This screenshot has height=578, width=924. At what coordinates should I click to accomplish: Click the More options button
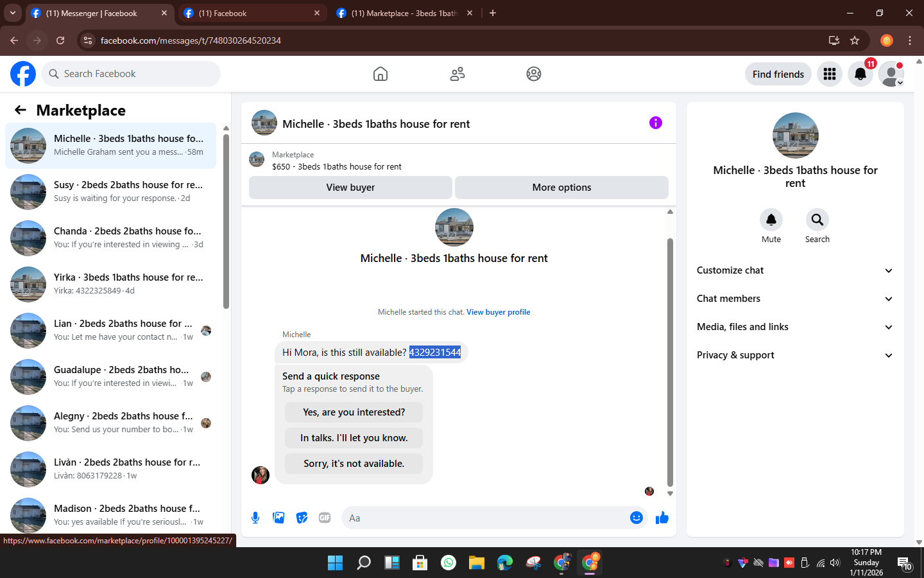point(561,188)
